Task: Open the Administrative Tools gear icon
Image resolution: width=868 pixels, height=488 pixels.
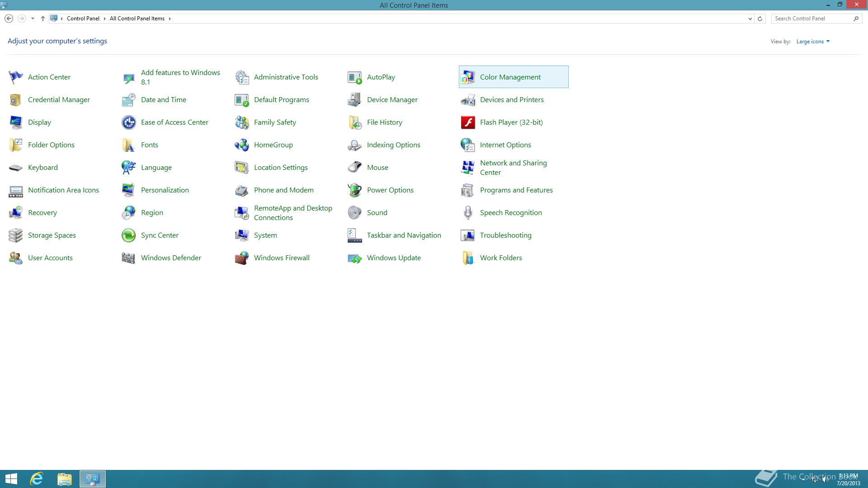Action: [x=242, y=77]
